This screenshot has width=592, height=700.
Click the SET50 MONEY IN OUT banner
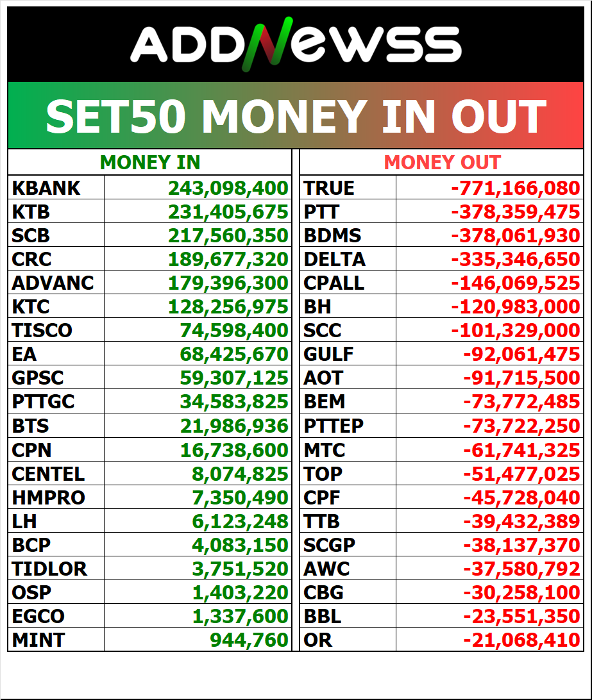click(x=296, y=116)
